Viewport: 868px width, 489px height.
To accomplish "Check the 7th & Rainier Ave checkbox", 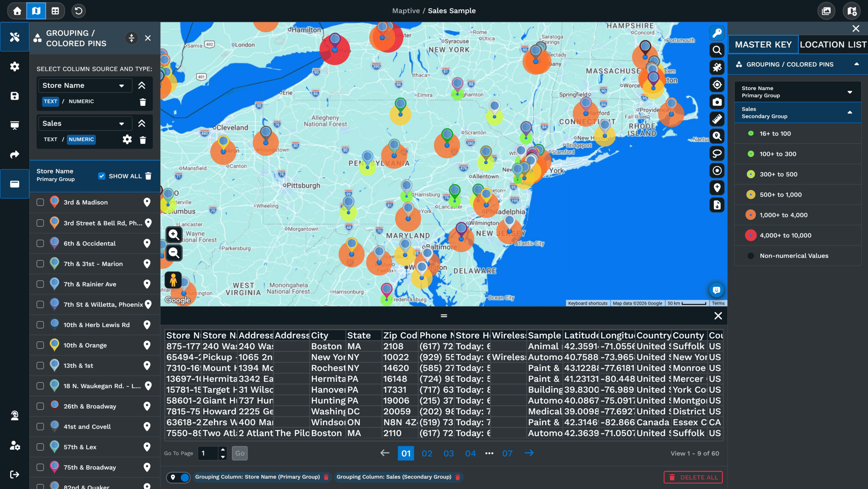I will click(40, 284).
